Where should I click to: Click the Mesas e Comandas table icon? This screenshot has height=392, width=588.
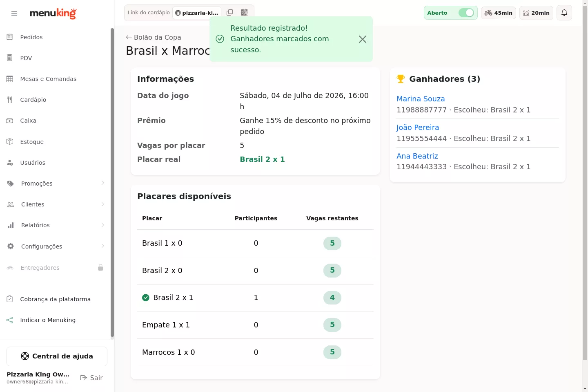(10, 79)
